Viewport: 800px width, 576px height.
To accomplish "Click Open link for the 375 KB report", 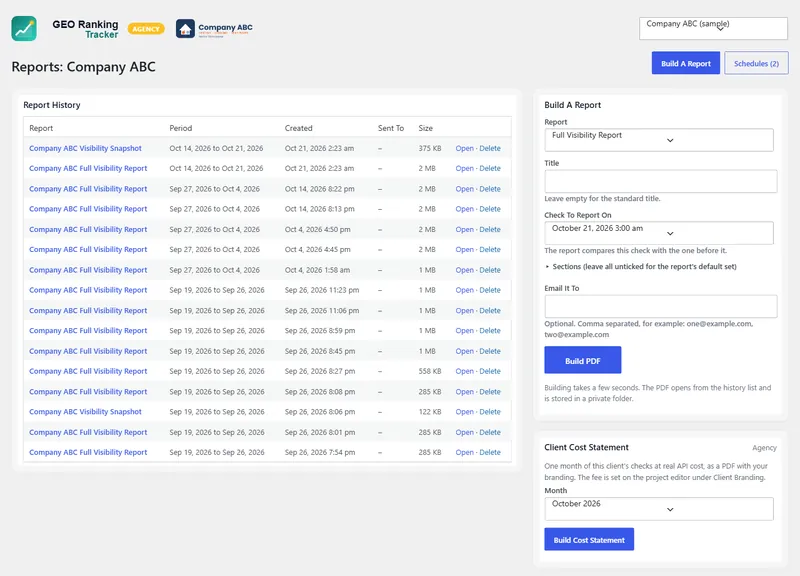I will point(464,148).
